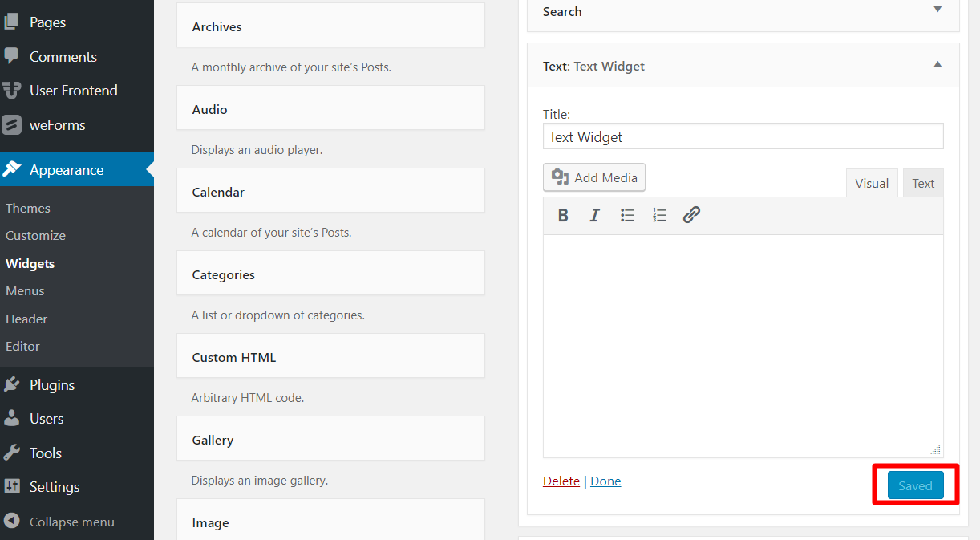Click the Saved button
This screenshot has width=980, height=540.
[915, 485]
